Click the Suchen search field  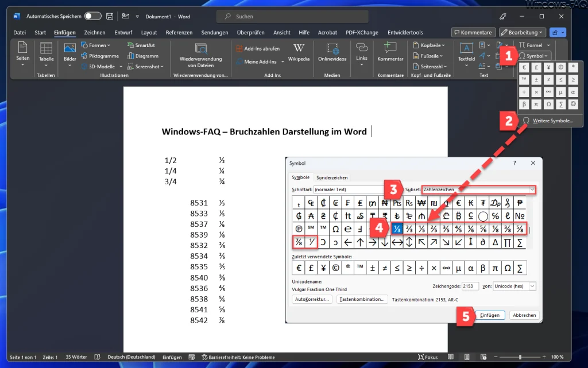pos(292,17)
